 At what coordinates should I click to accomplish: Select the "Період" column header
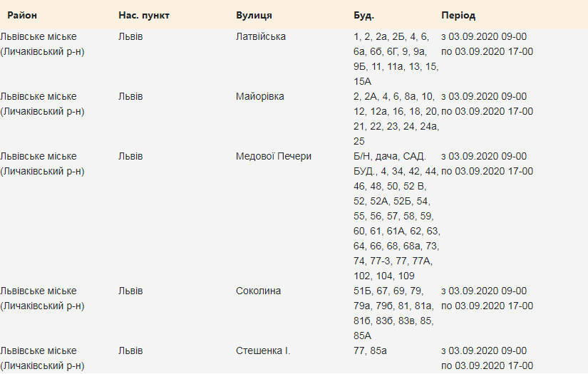coord(458,15)
